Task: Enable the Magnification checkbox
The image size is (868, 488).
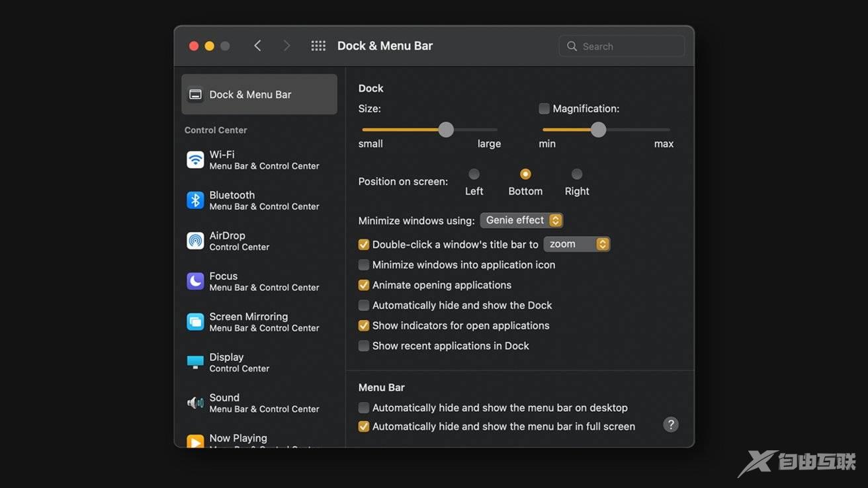Action: coord(544,108)
